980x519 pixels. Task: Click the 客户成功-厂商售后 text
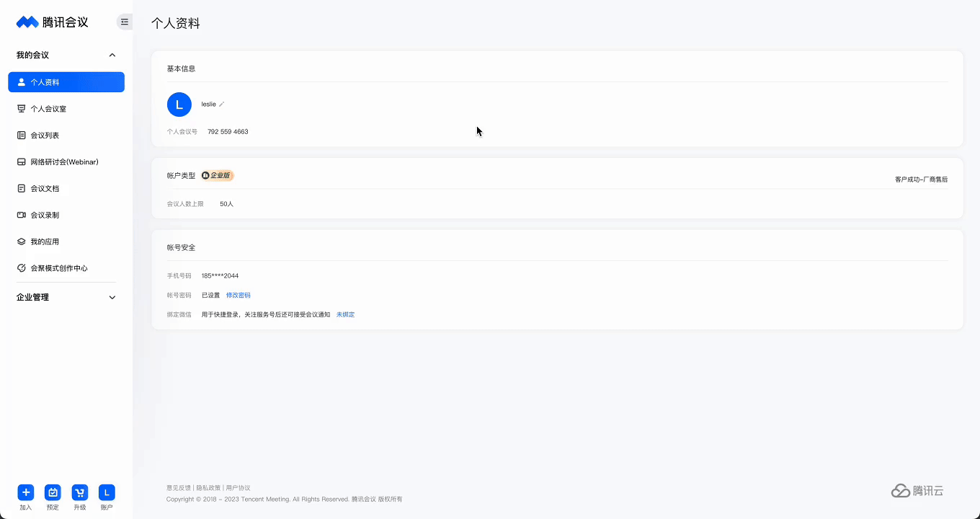point(922,179)
